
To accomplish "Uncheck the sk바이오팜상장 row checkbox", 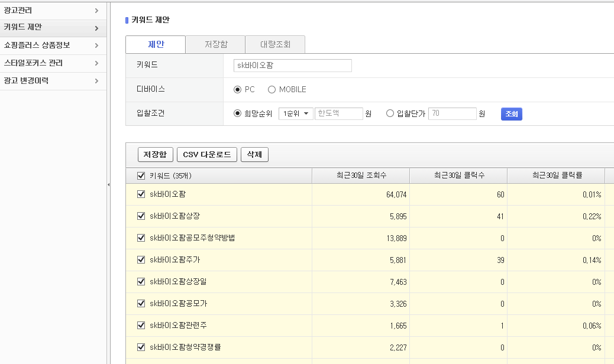I will 141,216.
